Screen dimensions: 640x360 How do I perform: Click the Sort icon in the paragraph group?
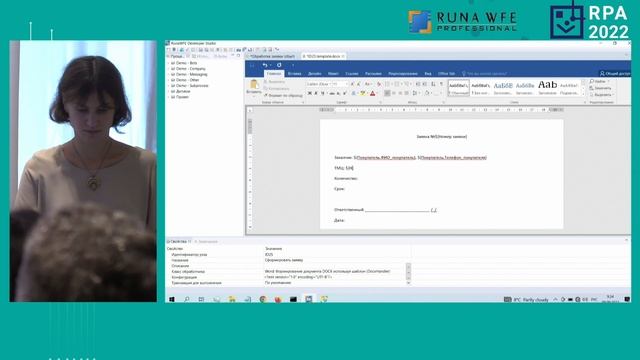[x=433, y=84]
